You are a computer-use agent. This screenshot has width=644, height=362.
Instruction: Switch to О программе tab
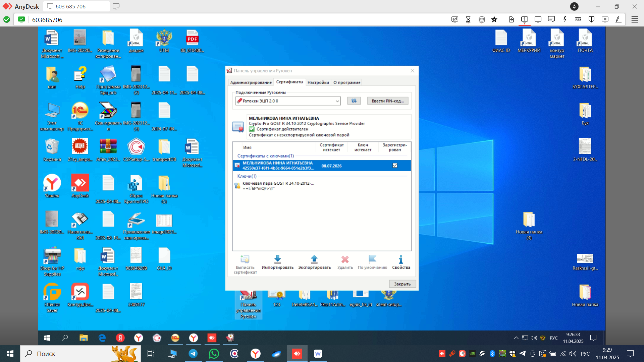pos(347,82)
